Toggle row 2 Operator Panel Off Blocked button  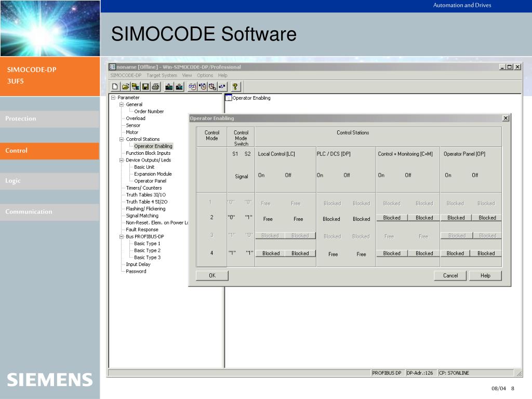tap(487, 218)
